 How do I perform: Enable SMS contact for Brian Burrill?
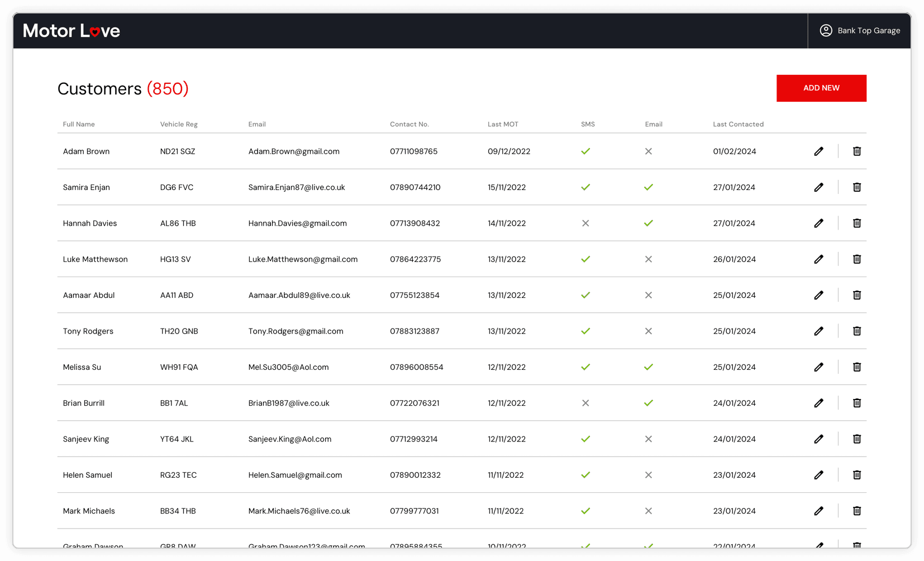585,403
